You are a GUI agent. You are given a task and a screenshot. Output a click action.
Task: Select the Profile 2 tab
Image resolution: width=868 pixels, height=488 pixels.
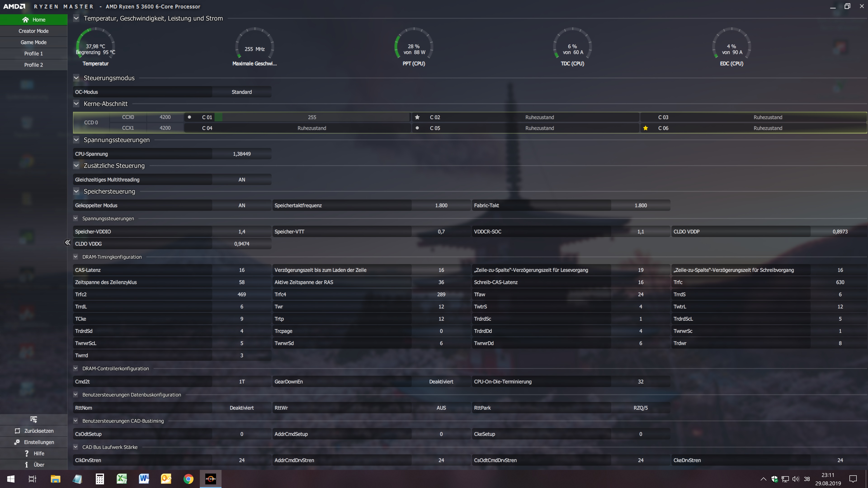pyautogui.click(x=33, y=65)
